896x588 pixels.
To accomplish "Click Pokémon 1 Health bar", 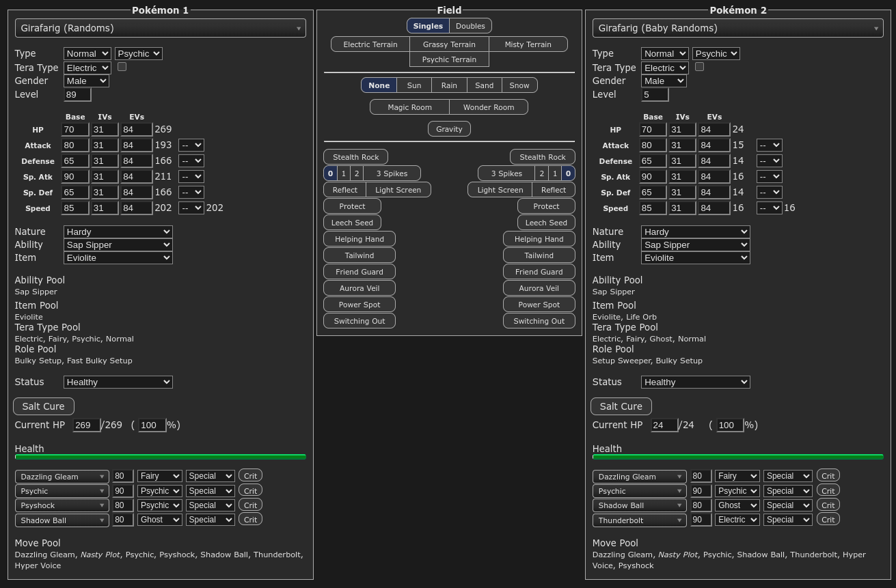I will pos(161,457).
